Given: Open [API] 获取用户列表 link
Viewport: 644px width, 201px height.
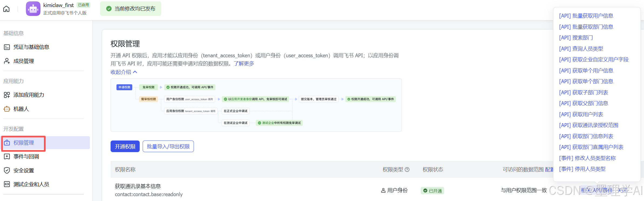Looking at the screenshot, I should (581, 114).
